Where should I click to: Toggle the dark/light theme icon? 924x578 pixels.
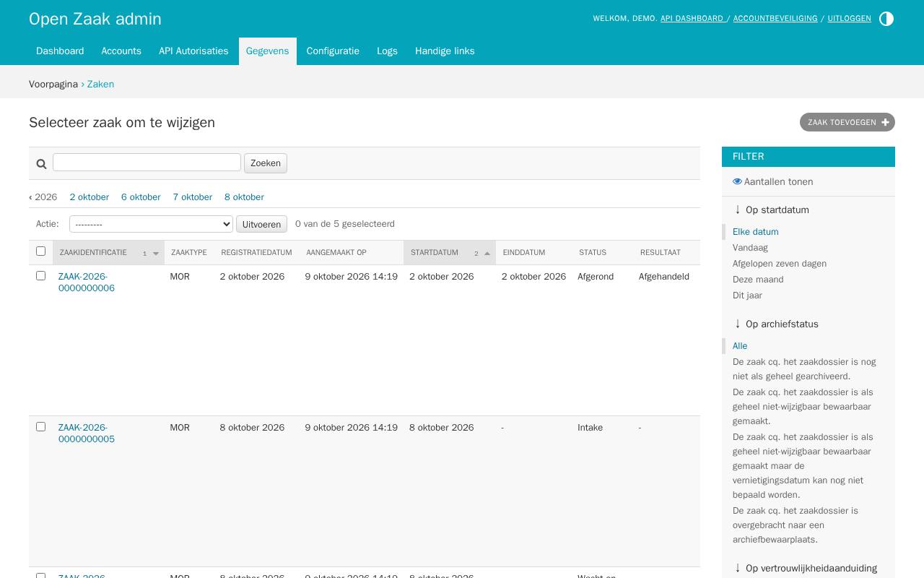tap(886, 19)
